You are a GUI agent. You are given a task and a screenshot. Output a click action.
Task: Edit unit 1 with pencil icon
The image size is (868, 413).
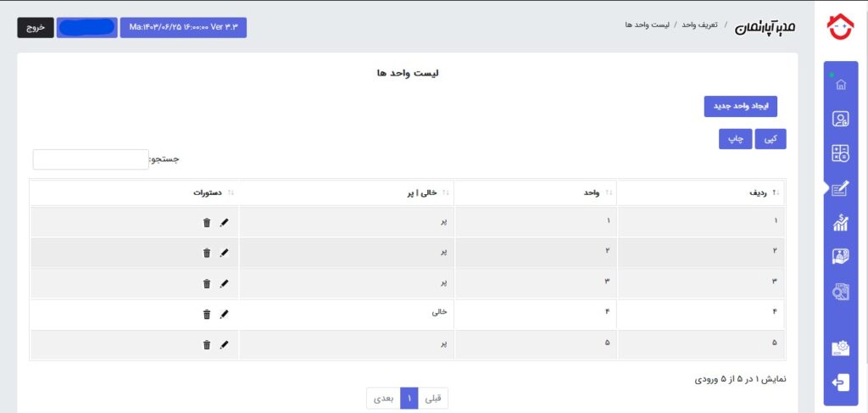click(224, 222)
